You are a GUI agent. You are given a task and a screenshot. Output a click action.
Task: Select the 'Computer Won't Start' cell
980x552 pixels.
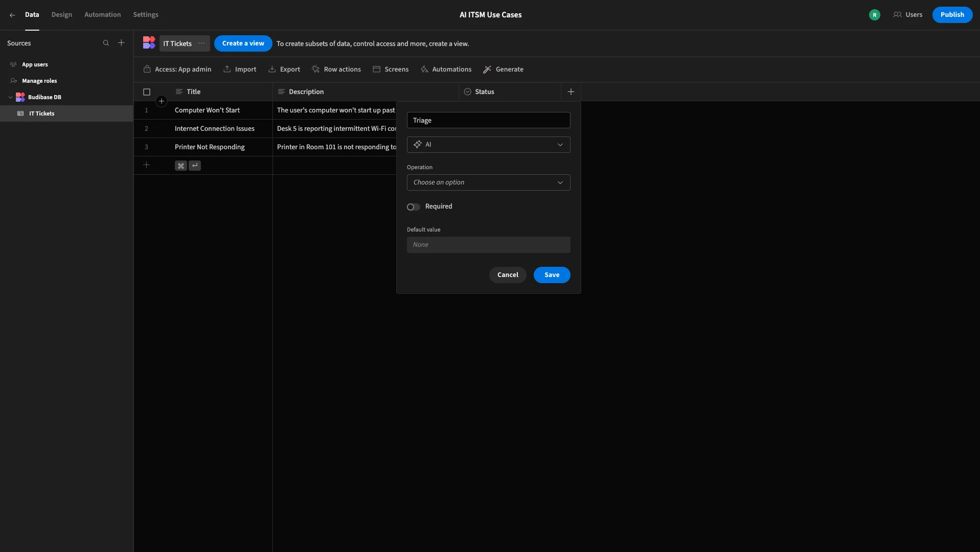coord(221,110)
